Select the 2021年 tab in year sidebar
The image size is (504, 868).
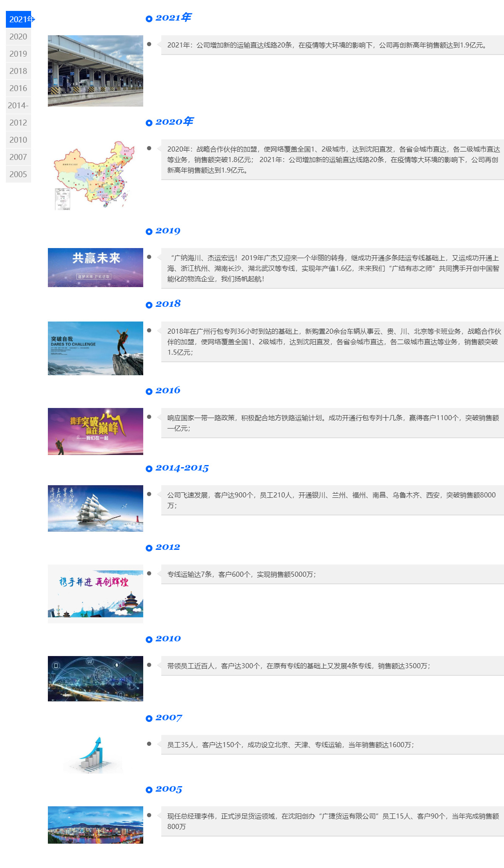(x=18, y=19)
